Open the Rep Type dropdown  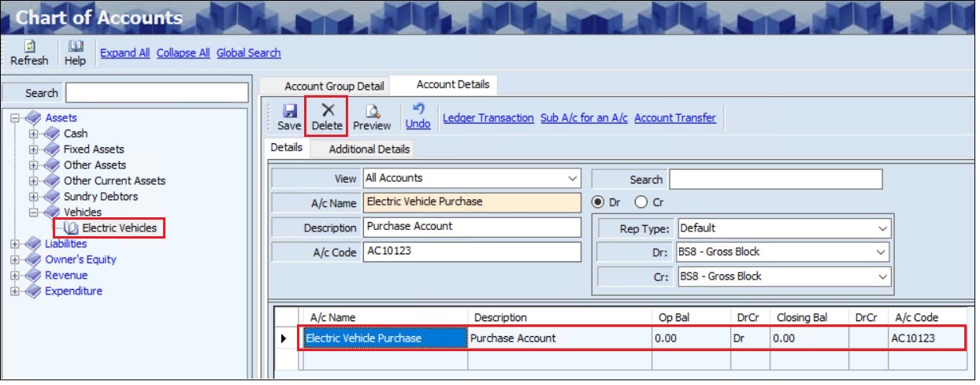coord(882,228)
